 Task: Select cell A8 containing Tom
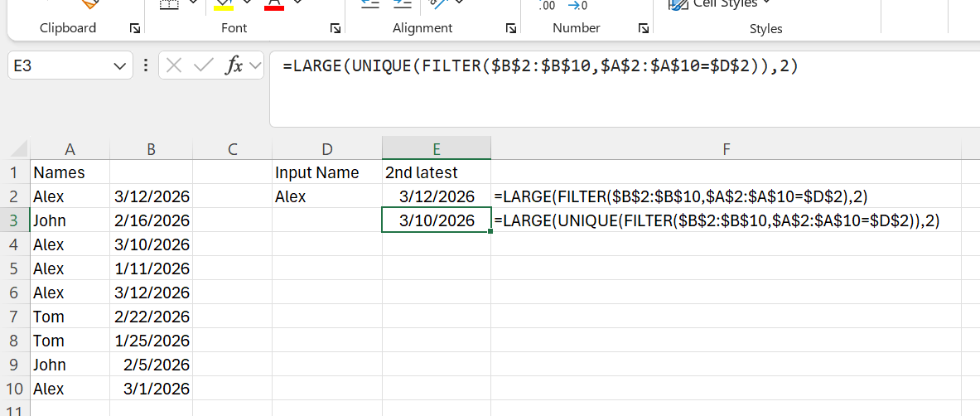(70, 341)
